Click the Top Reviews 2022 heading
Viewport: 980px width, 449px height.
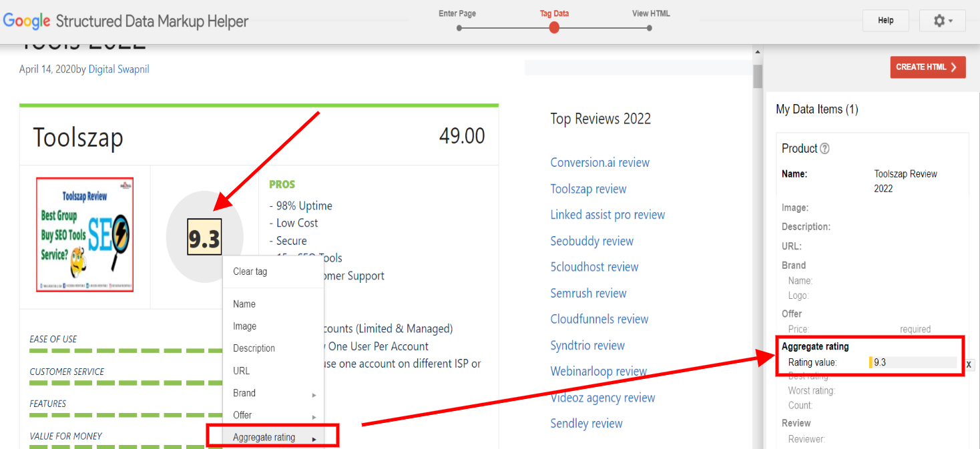click(600, 119)
